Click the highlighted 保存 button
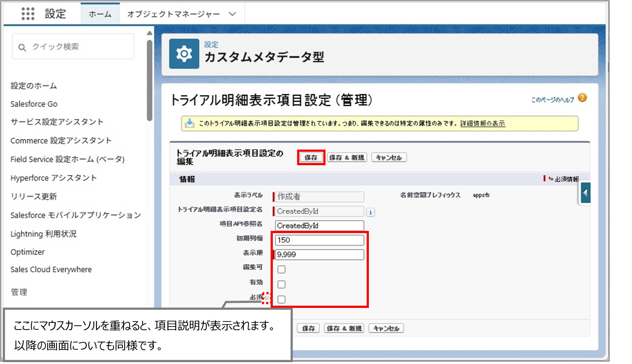Screen dimensions: 632x364 pos(311,157)
